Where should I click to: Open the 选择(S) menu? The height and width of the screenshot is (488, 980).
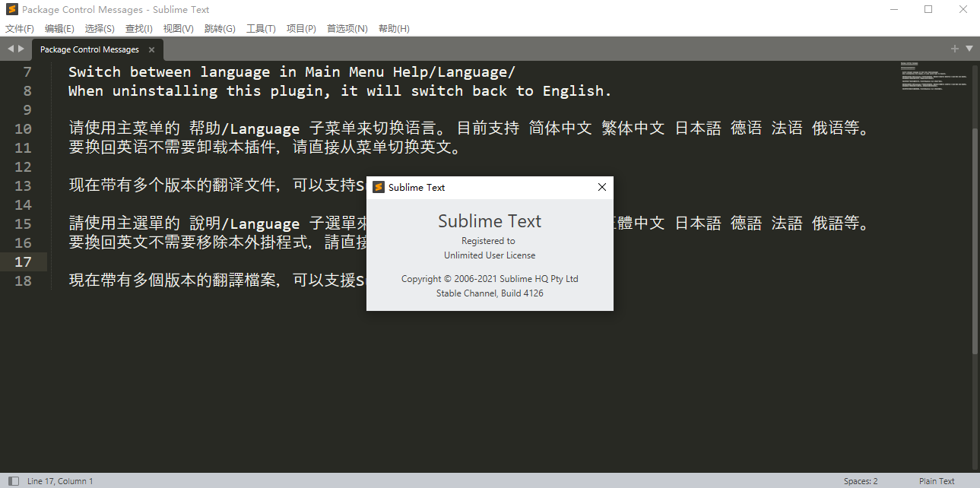pos(100,29)
